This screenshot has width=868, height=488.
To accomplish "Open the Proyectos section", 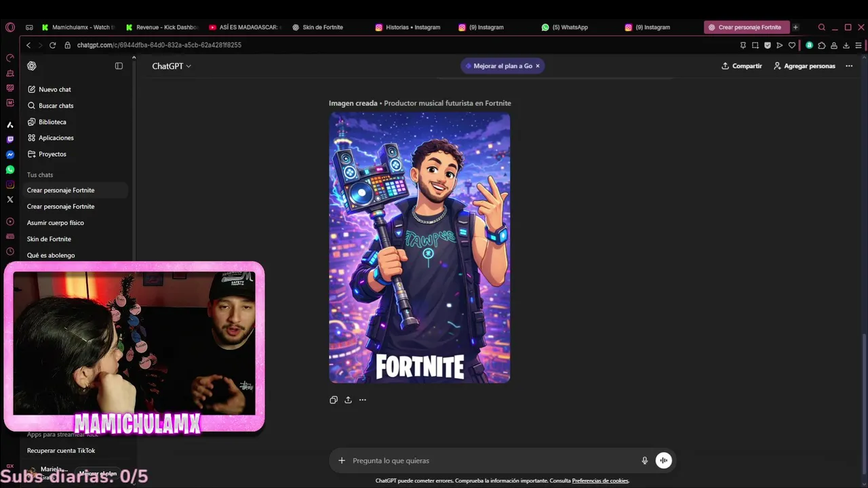I will [47, 154].
